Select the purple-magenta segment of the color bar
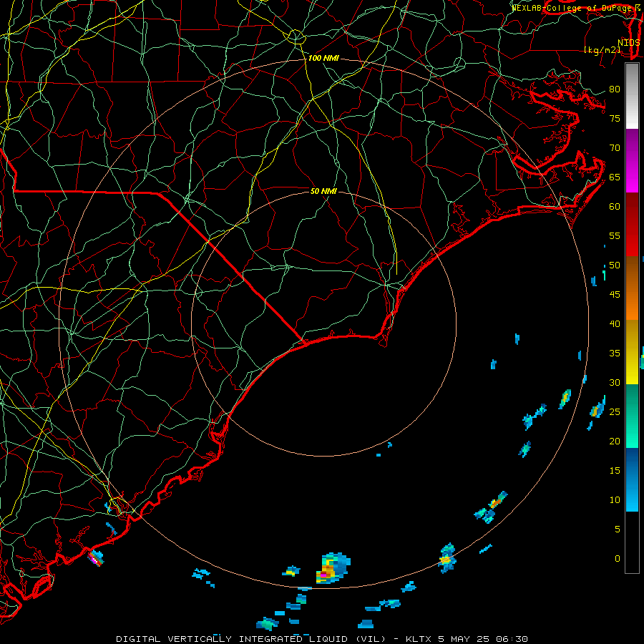 632,160
